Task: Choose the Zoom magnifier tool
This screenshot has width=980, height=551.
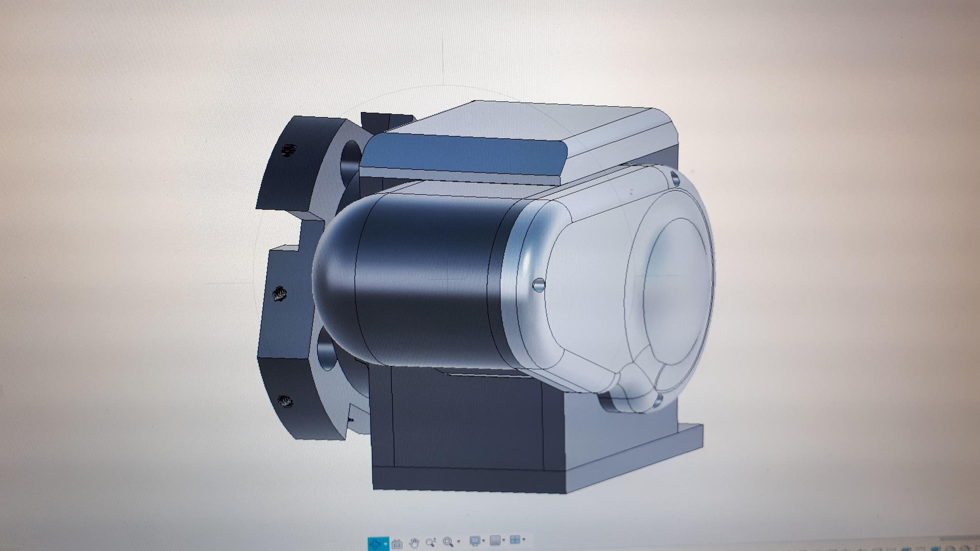Action: tap(431, 542)
